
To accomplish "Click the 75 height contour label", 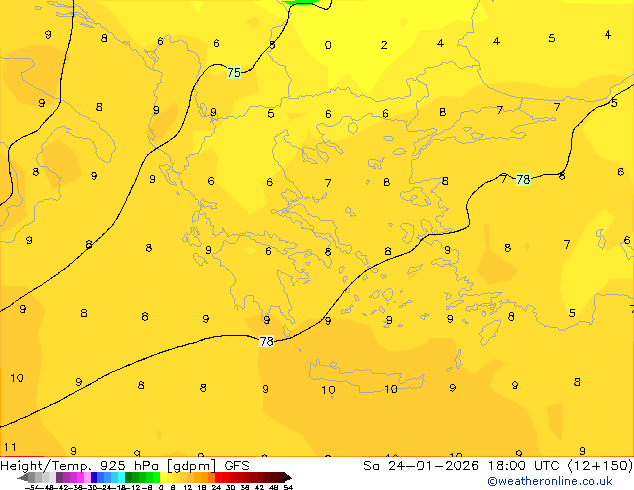I will pos(234,73).
